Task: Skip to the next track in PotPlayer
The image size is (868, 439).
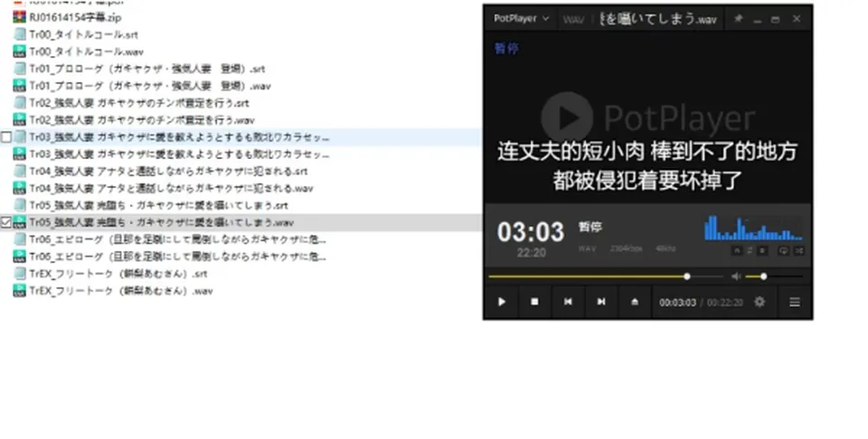Action: (600, 302)
